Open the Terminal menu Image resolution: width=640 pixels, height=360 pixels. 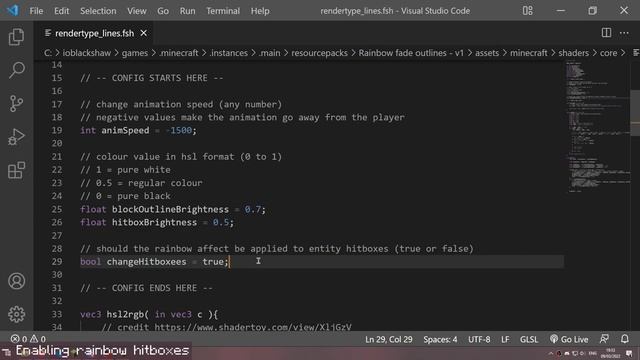coord(223,11)
